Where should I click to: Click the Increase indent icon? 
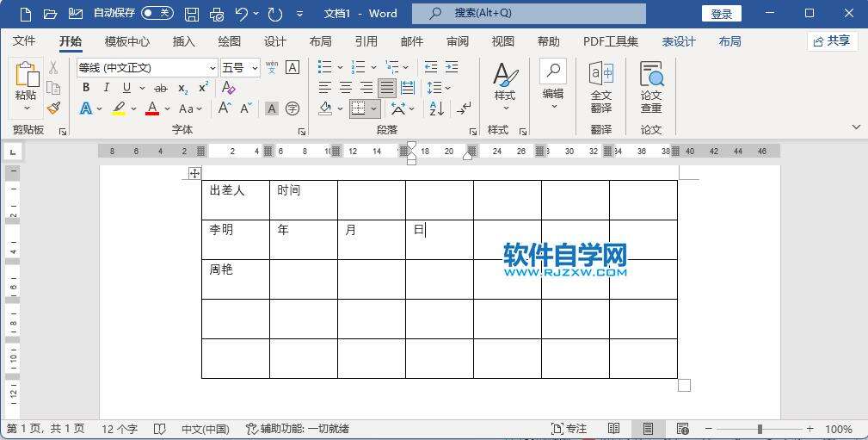[x=452, y=68]
